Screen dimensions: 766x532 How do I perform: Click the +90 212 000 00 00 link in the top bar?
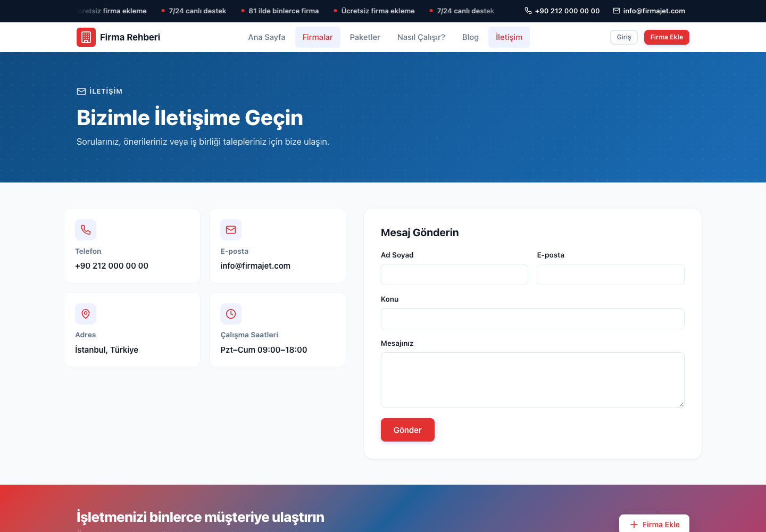[x=562, y=11]
